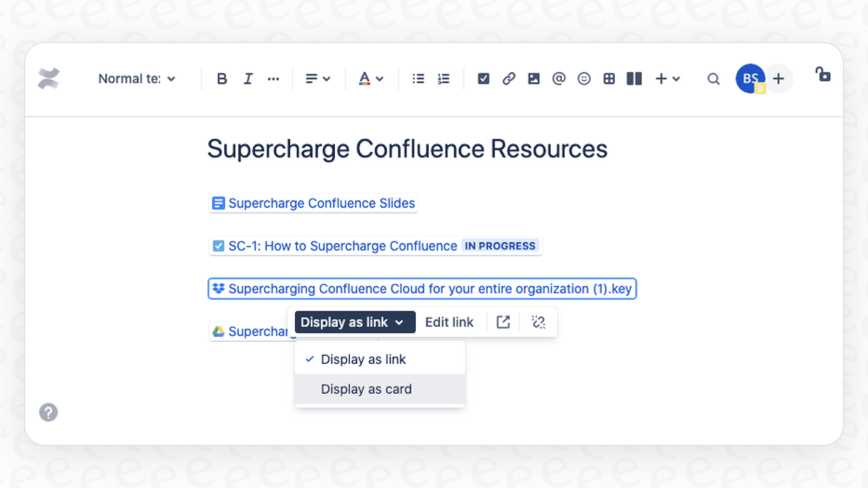The width and height of the screenshot is (868, 488).
Task: Insert a table
Action: pos(609,78)
